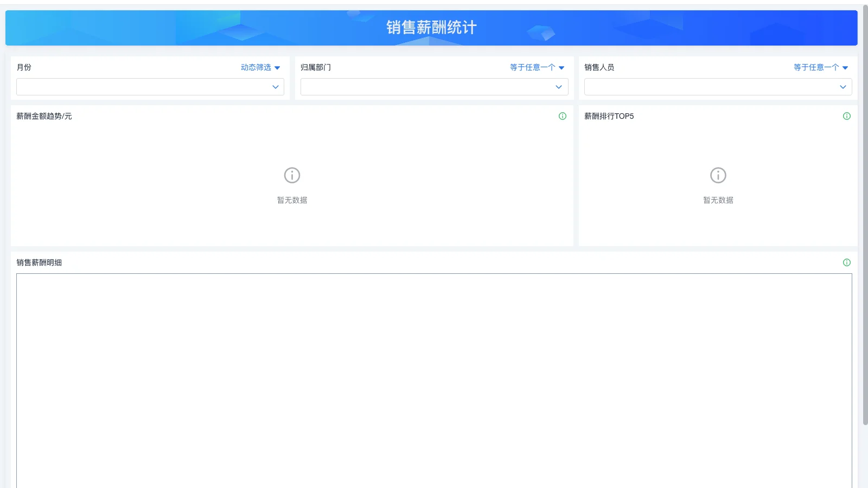
Task: Click the 暂无数据 icon in the TOP5 panel
Action: click(718, 175)
